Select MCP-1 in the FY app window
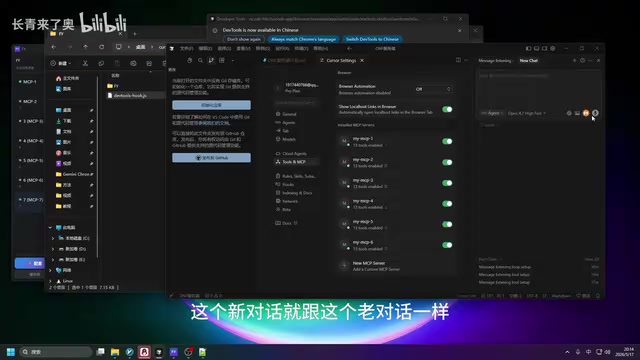Viewport: 640px width, 360px height. click(x=29, y=82)
